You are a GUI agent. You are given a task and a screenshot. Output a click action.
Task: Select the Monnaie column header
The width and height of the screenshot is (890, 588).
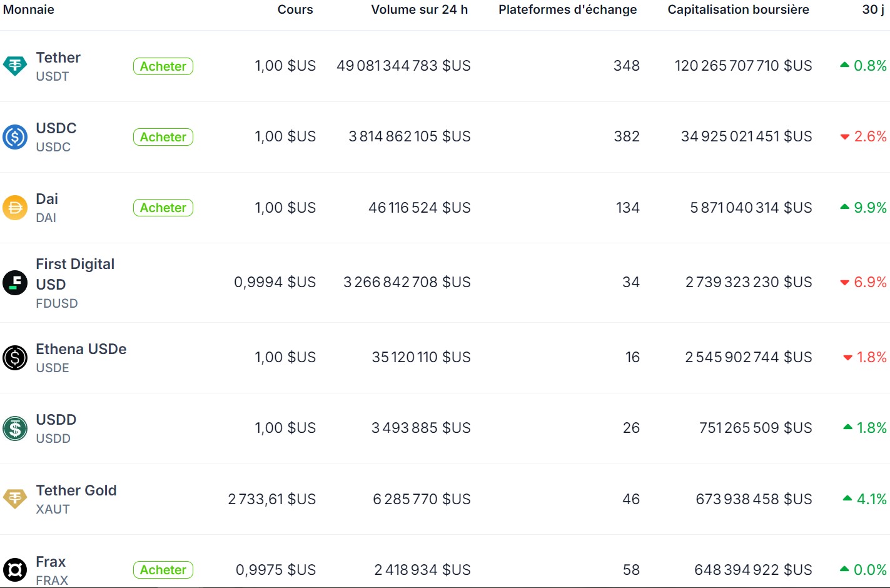tap(29, 9)
